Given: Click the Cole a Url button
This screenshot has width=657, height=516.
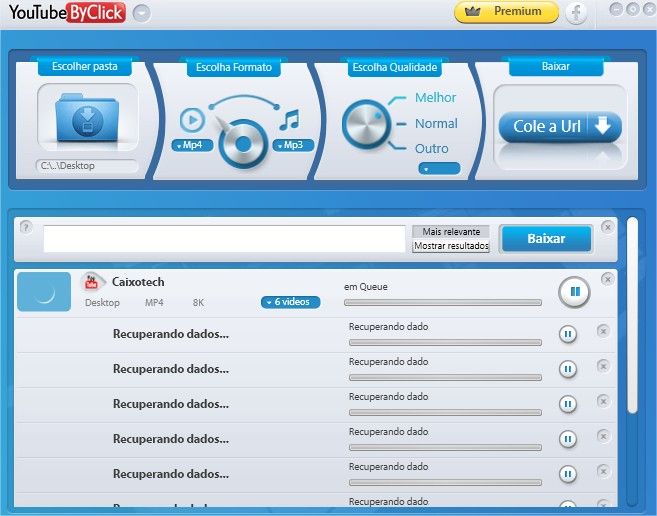Looking at the screenshot, I should click(560, 126).
